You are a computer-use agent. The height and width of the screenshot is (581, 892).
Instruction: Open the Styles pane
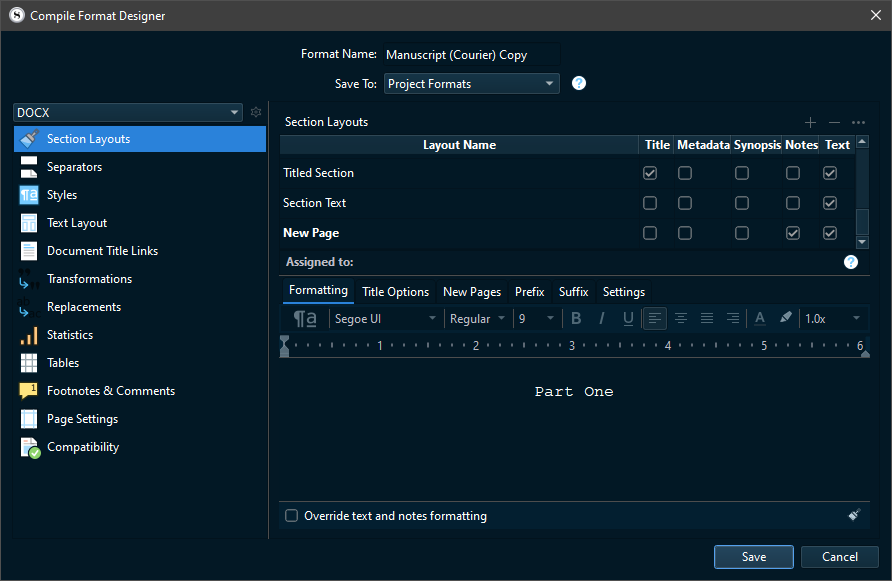point(140,195)
